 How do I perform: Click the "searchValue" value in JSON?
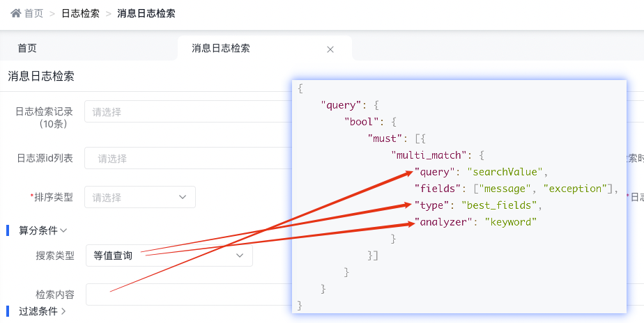[x=505, y=171]
